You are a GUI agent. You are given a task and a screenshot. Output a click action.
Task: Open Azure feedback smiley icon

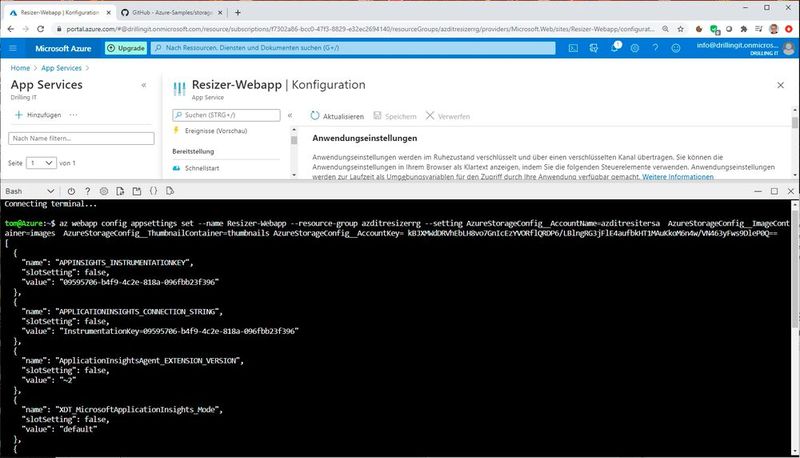(x=676, y=48)
